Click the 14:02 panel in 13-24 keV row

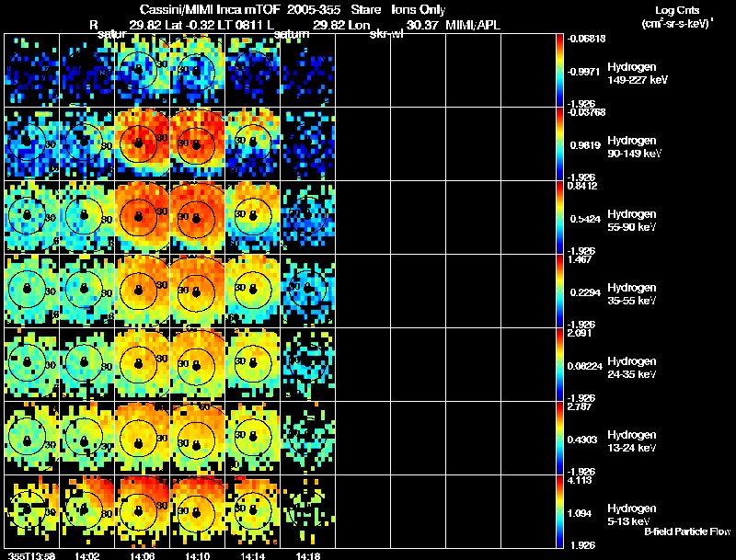(86, 438)
